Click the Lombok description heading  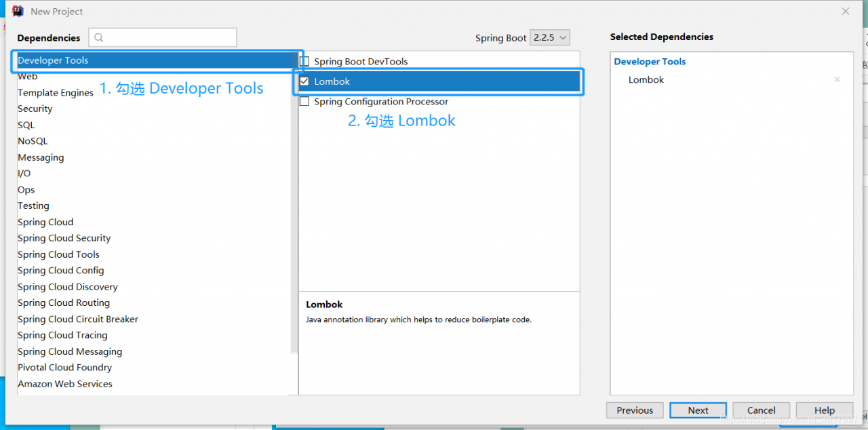click(324, 305)
